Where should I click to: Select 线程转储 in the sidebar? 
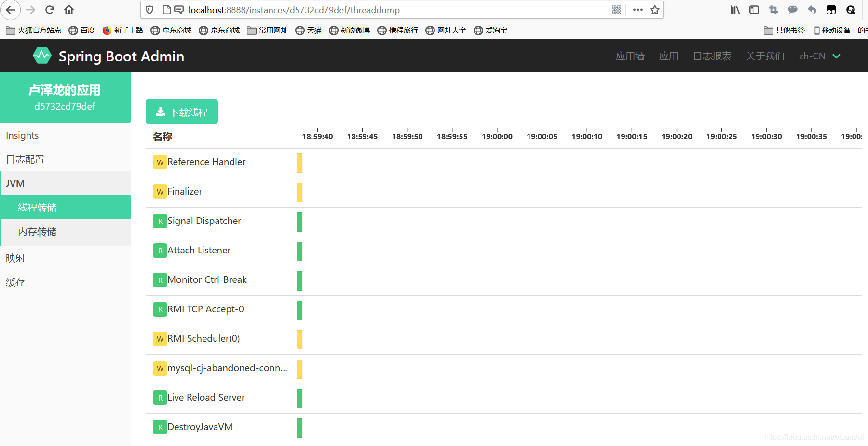(65, 207)
